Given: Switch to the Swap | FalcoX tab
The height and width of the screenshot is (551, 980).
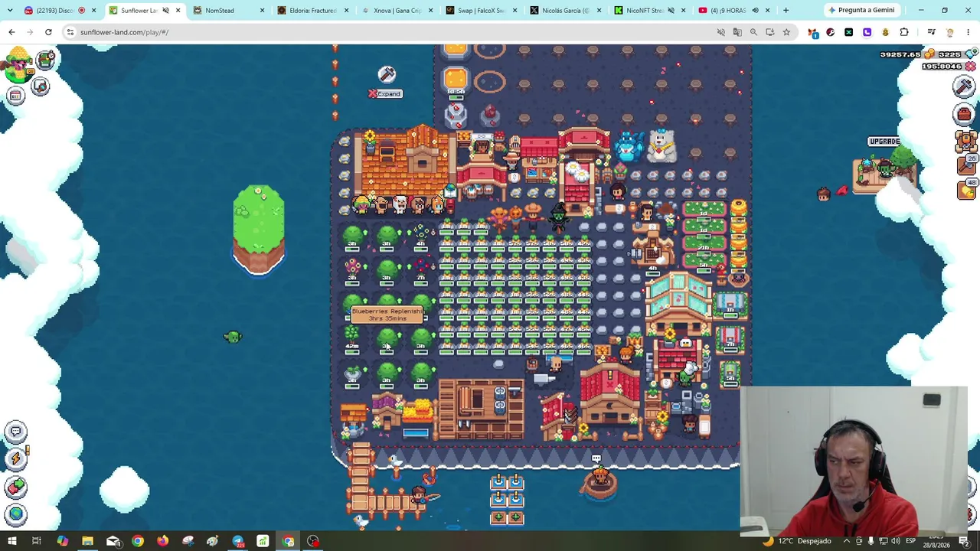Looking at the screenshot, I should [x=482, y=11].
